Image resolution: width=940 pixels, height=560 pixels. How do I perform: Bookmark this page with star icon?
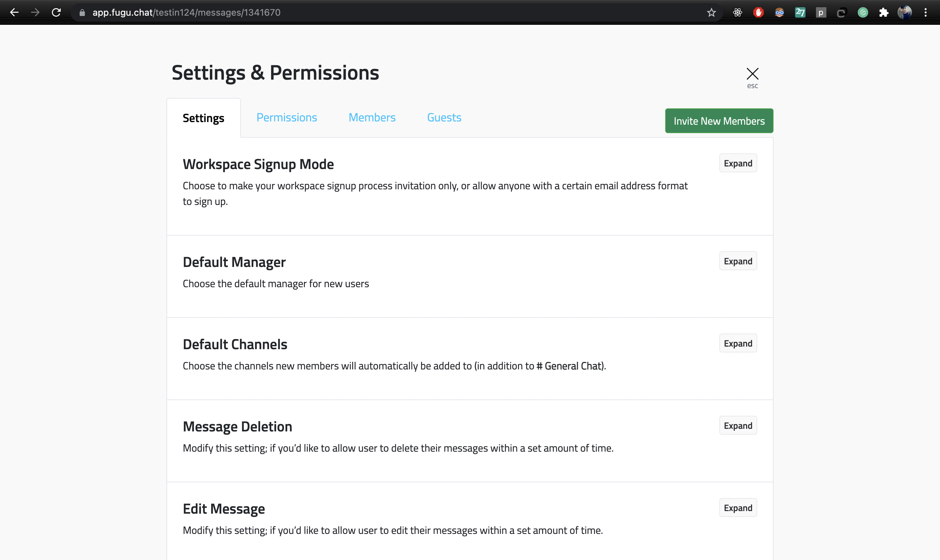tap(711, 12)
